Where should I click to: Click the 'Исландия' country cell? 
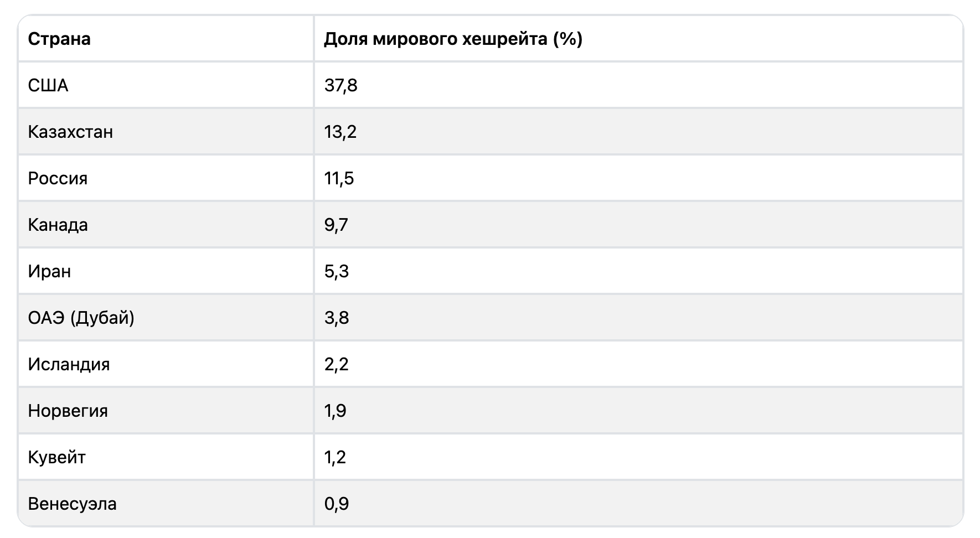[69, 364]
